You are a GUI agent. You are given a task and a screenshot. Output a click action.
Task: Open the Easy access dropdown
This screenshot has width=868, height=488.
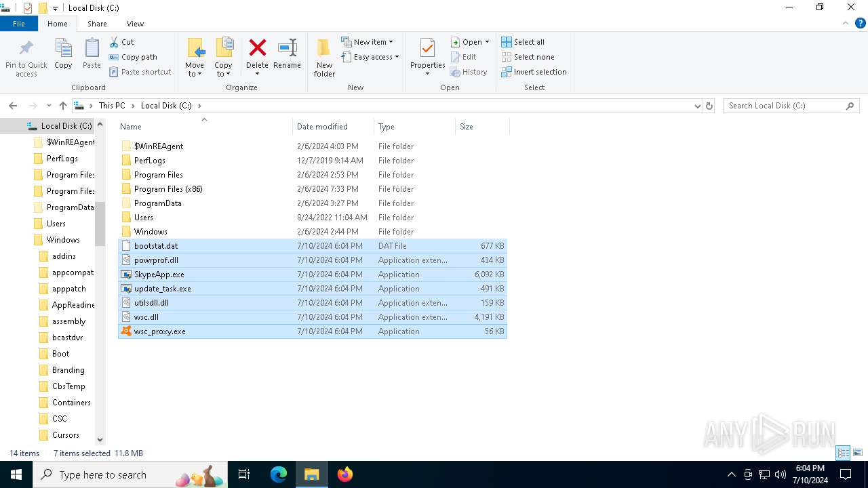coord(370,57)
